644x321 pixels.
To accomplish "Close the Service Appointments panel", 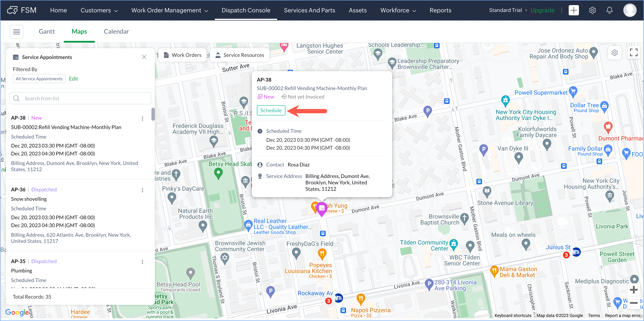I will pyautogui.click(x=144, y=57).
